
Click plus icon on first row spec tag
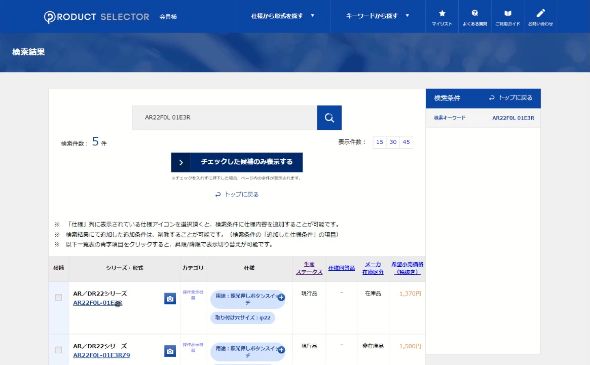(281, 297)
